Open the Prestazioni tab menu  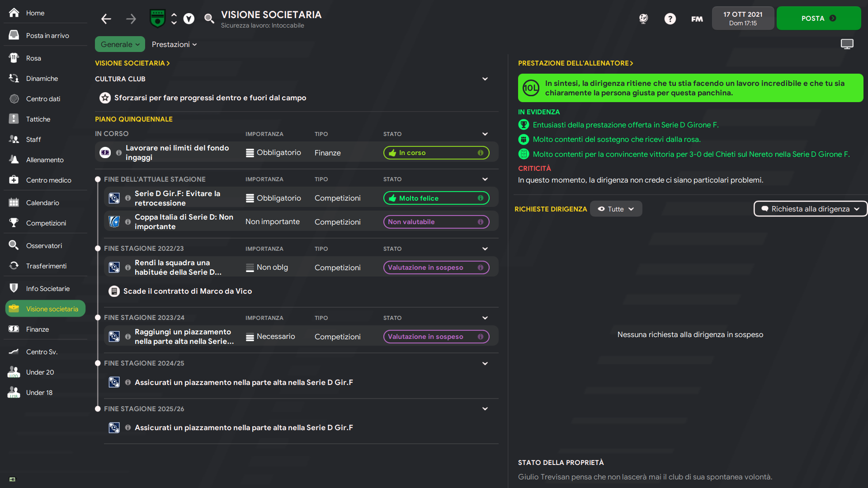point(174,44)
